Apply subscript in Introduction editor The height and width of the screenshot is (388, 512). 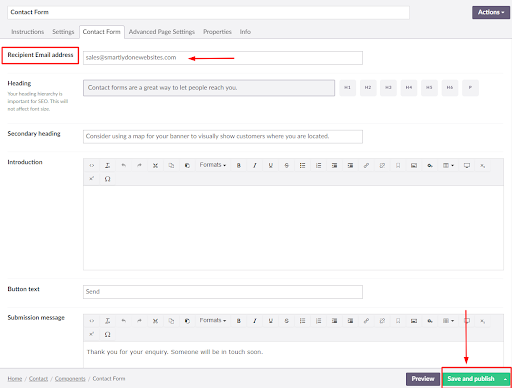pos(483,165)
